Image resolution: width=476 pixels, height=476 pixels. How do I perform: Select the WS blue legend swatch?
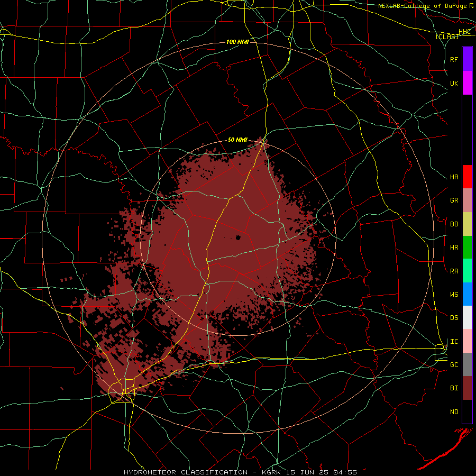[x=467, y=294]
